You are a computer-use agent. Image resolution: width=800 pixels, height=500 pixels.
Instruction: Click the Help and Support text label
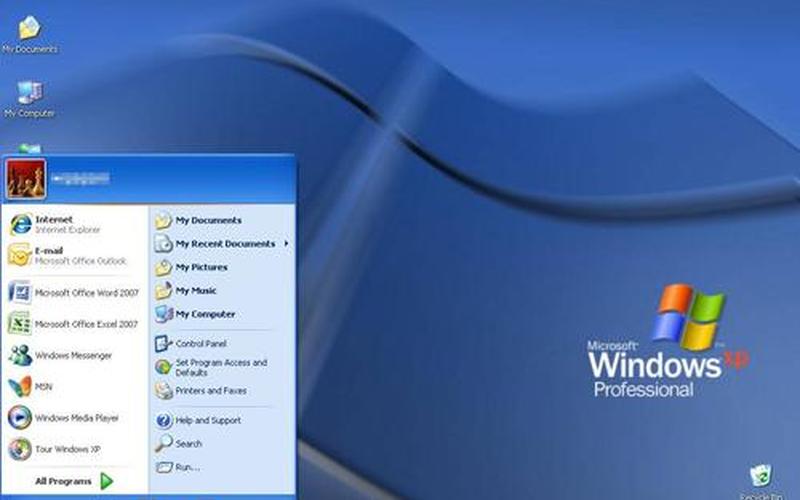click(208, 420)
